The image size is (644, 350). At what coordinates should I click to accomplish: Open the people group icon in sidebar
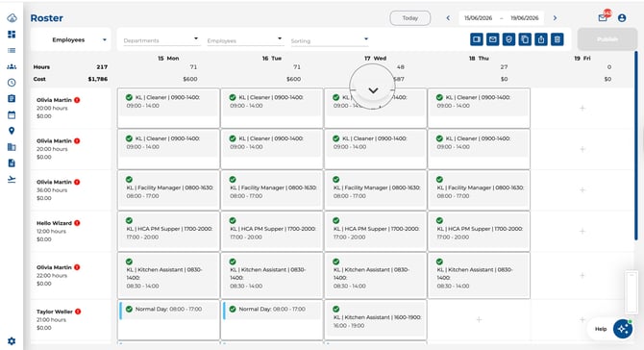point(12,66)
